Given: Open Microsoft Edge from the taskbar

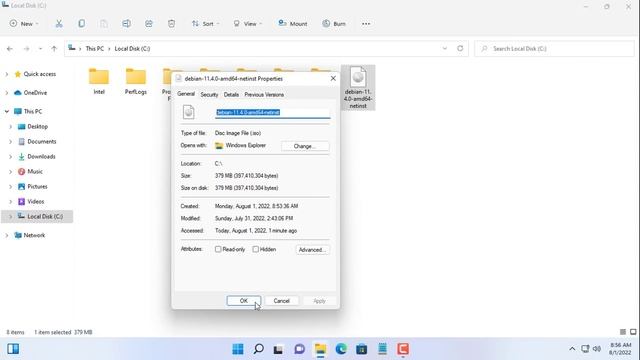Looking at the screenshot, I should [341, 349].
